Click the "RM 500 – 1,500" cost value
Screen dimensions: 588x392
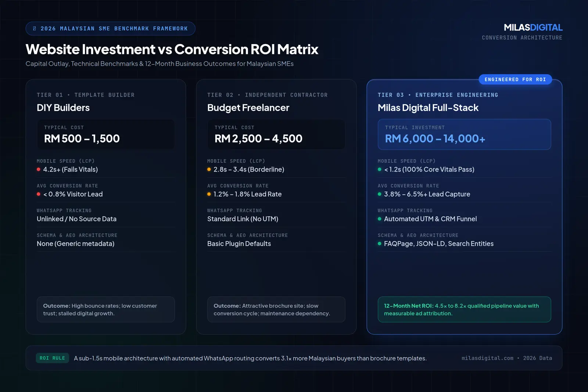[x=82, y=139]
